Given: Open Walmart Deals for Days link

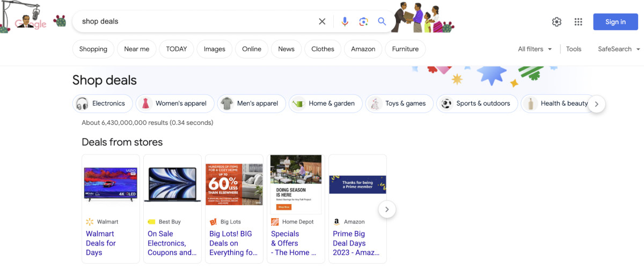Looking at the screenshot, I should click(100, 243).
